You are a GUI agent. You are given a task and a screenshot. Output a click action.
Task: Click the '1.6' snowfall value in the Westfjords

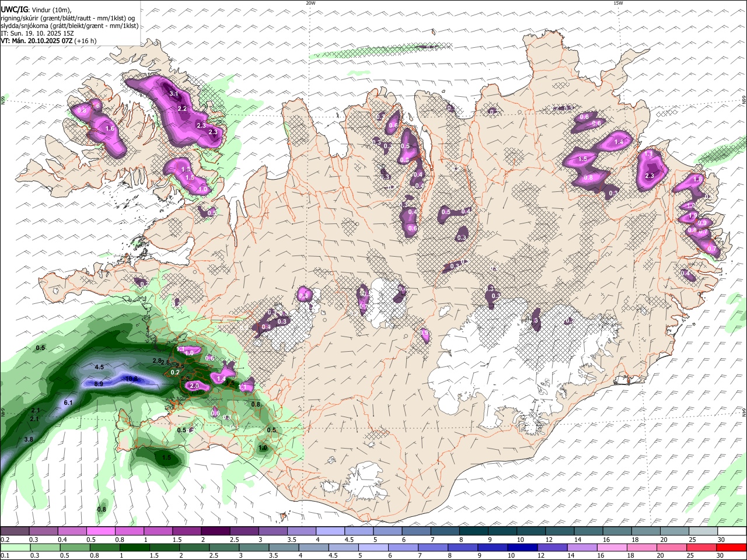[x=110, y=128]
